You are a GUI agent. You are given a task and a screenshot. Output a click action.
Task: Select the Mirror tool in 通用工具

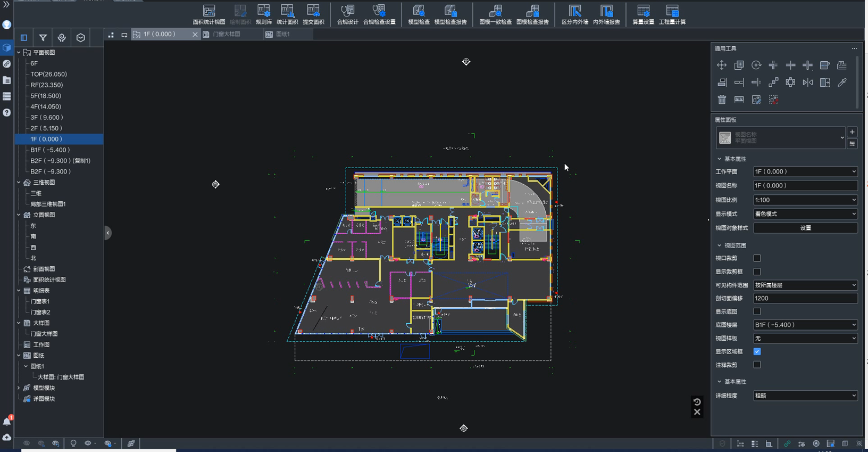tap(807, 83)
